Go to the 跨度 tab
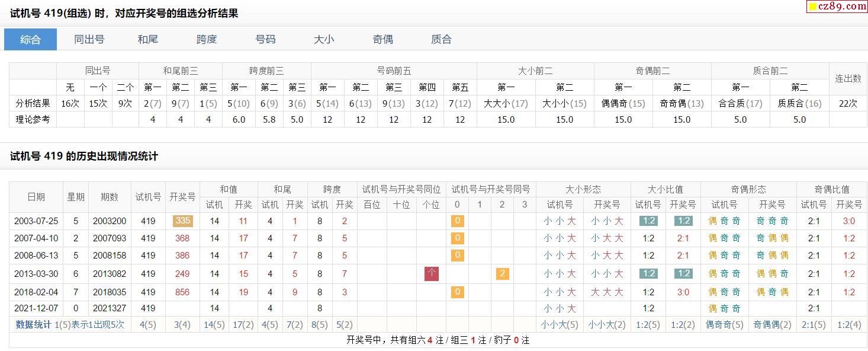 pos(207,40)
